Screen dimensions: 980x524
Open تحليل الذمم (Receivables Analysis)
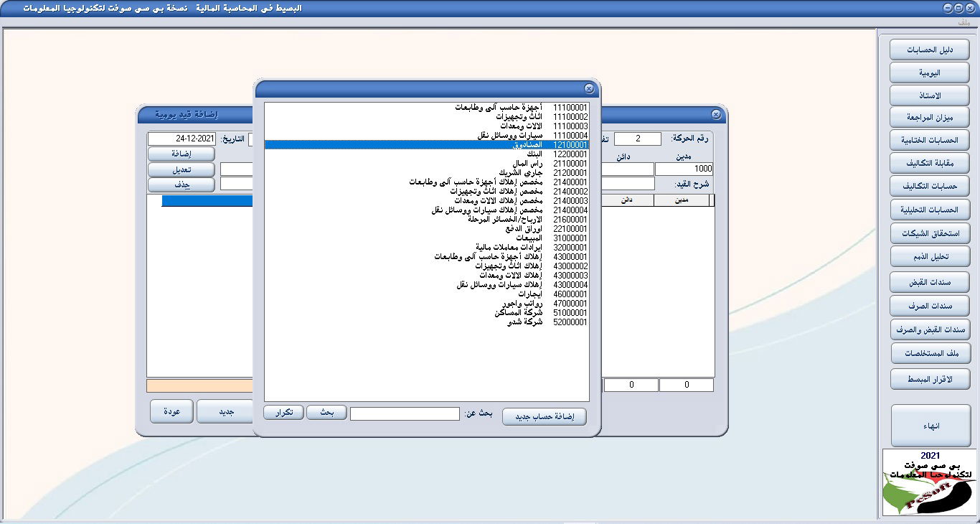point(929,256)
